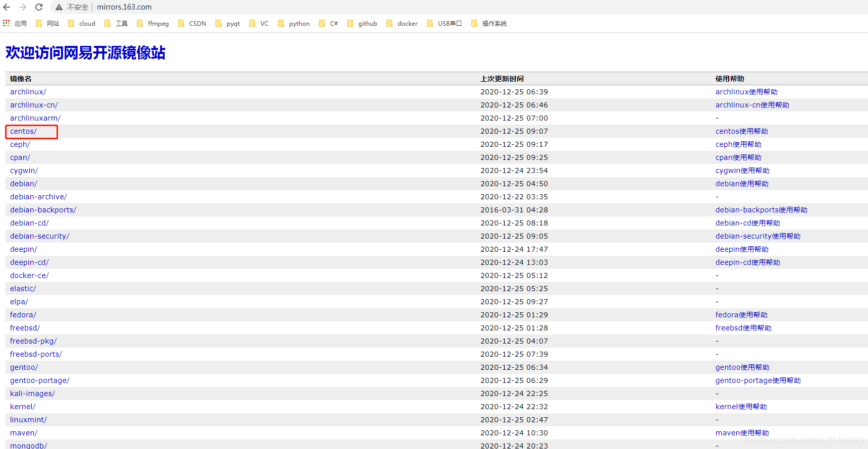Image resolution: width=868 pixels, height=449 pixels.
Task: Open the elpa/ mirror directory
Action: coord(19,302)
